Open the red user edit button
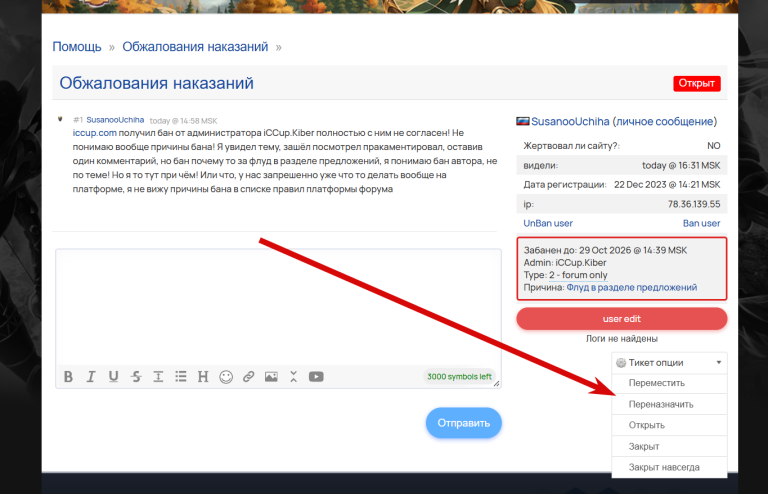 pyautogui.click(x=622, y=319)
